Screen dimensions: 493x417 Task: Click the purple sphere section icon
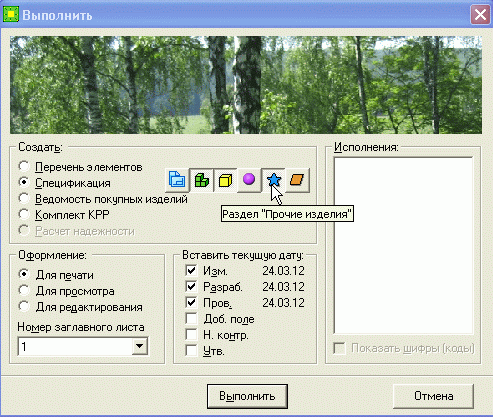coord(249,180)
